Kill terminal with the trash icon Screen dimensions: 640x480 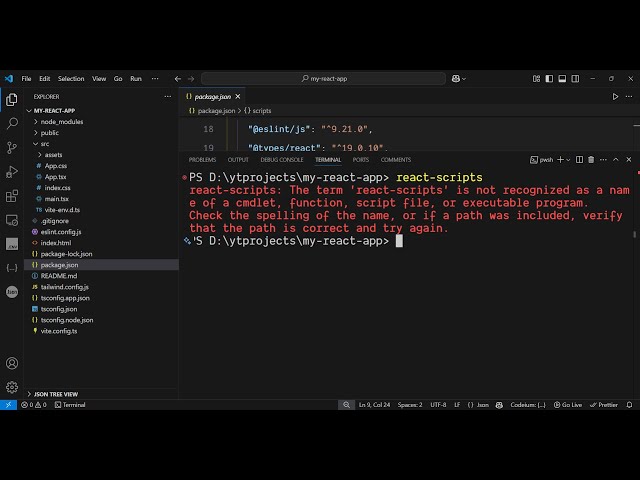[x=591, y=160]
